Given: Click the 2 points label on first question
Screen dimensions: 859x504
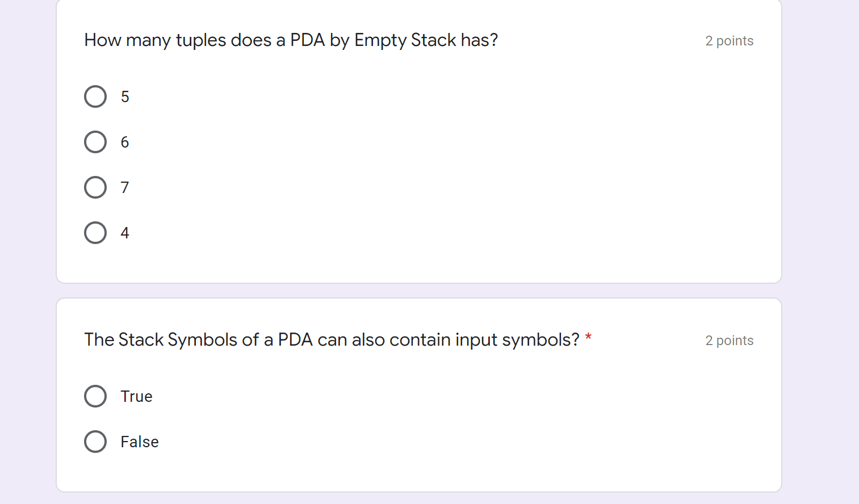Looking at the screenshot, I should [x=730, y=40].
